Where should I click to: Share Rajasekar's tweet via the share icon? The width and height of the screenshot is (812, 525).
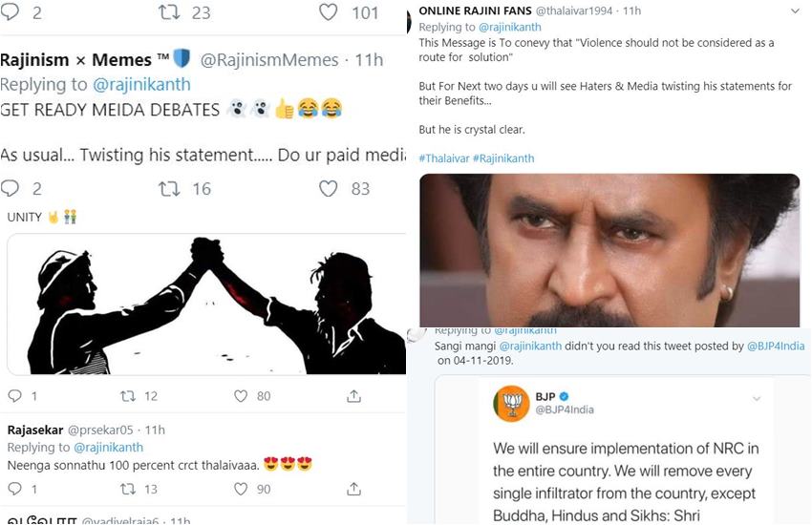pyautogui.click(x=353, y=489)
